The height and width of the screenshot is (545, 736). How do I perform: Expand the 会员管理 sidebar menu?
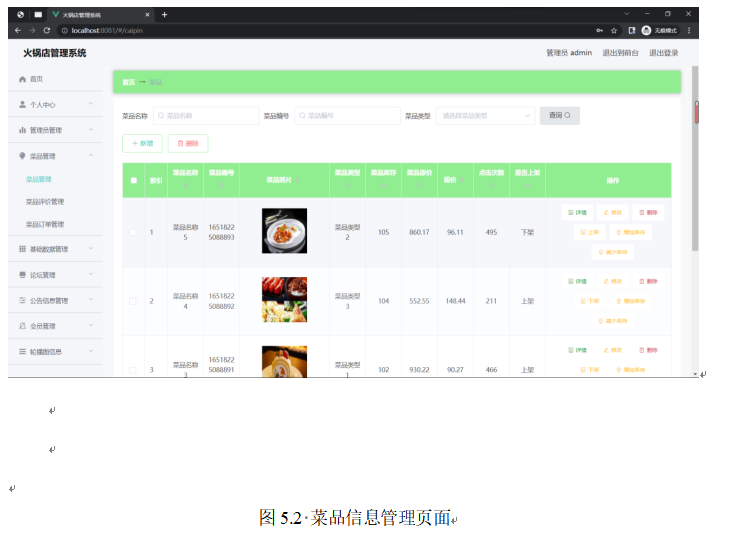(x=55, y=326)
